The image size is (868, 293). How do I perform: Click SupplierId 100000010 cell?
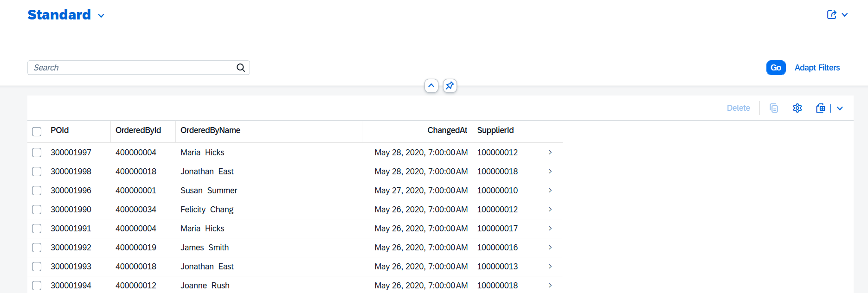497,191
